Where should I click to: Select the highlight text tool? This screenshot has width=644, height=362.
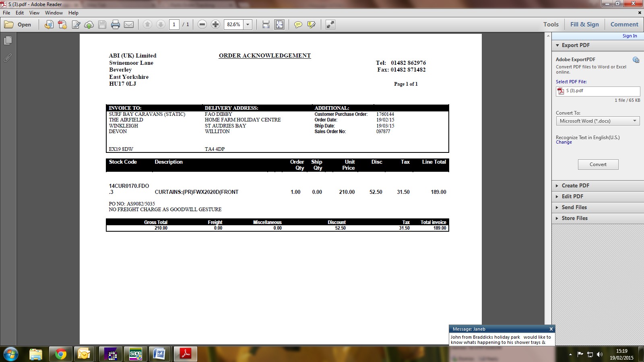click(311, 25)
